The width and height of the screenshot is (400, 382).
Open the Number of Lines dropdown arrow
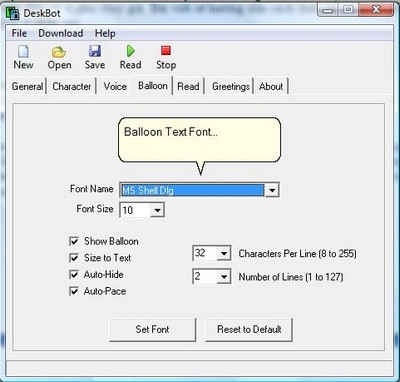click(224, 277)
